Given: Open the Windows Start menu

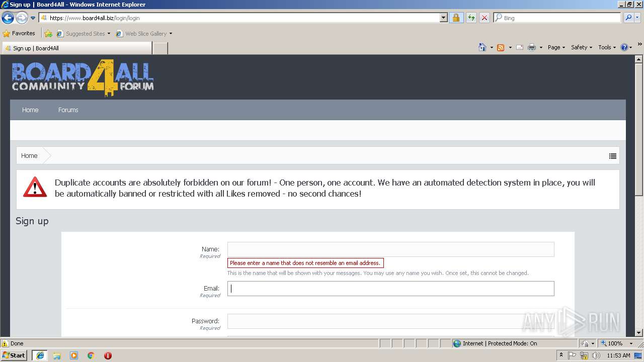Looking at the screenshot, I should pyautogui.click(x=14, y=355).
